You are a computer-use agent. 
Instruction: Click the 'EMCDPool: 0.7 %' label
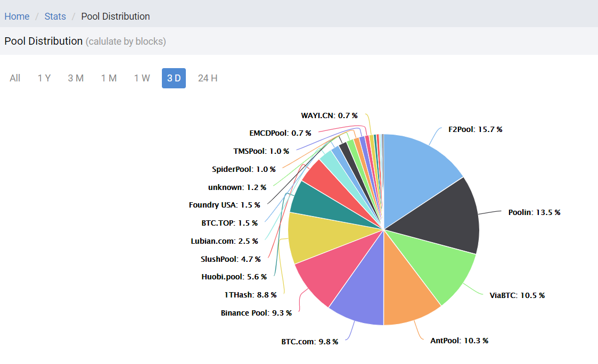[x=280, y=134]
